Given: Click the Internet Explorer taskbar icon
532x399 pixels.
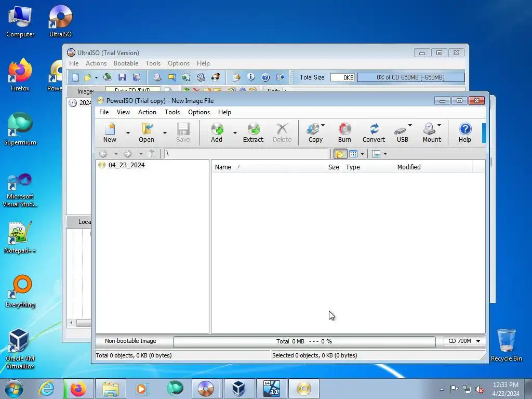Looking at the screenshot, I should (x=46, y=389).
